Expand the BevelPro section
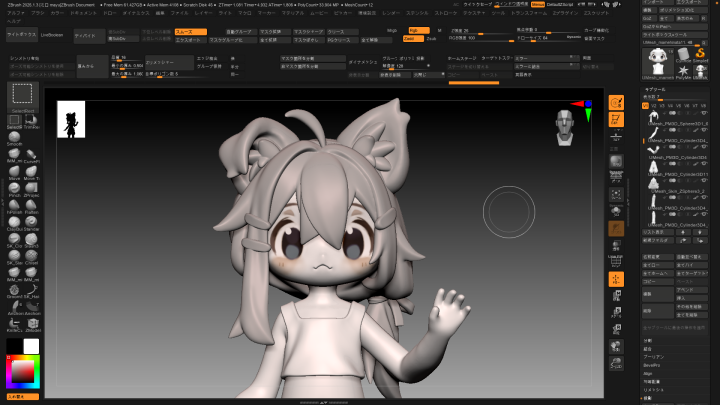Screen dimensions: 720x405 (652, 366)
